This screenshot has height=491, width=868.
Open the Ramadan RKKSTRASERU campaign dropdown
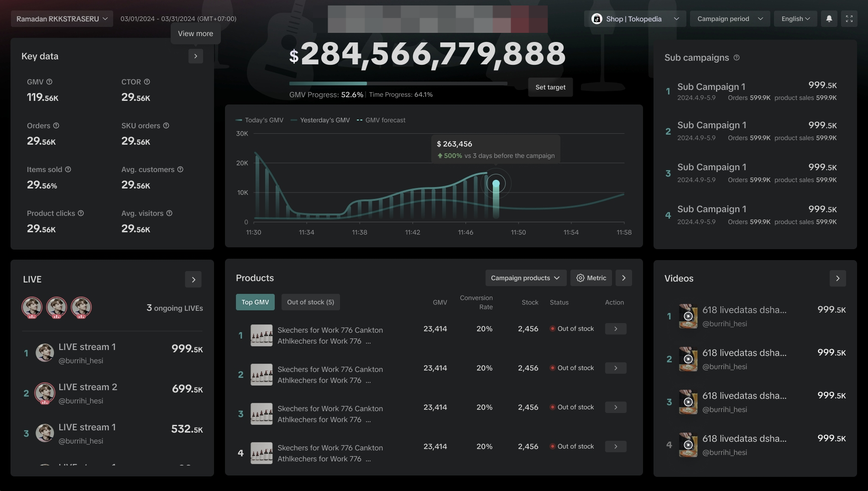62,19
